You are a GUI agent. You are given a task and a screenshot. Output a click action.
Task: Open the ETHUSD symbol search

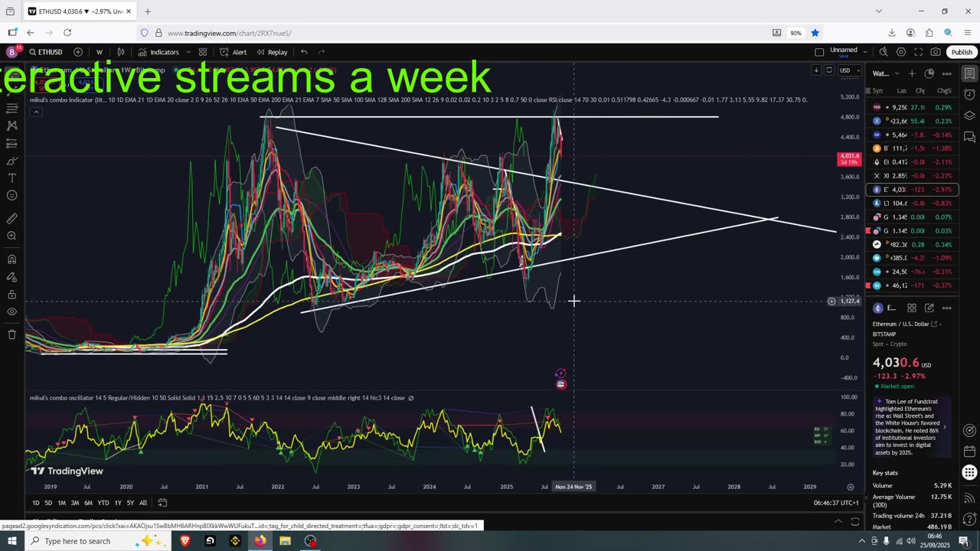pos(46,52)
